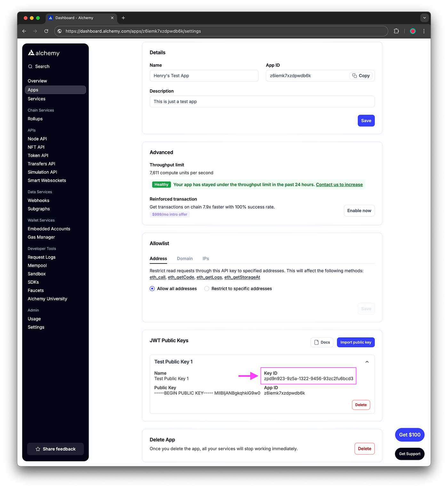This screenshot has height=489, width=448.
Task: Open Subgraphs in the sidebar
Action: [x=39, y=209]
